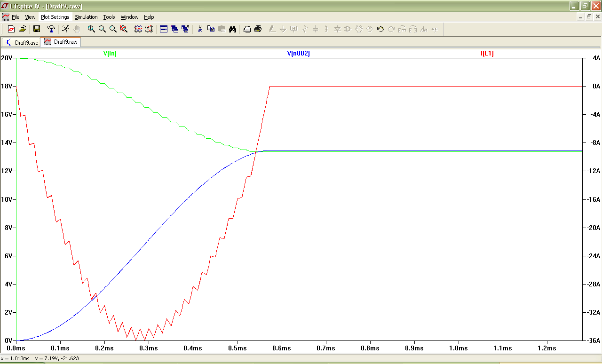Open the File menu
The width and height of the screenshot is (602, 364).
pyautogui.click(x=16, y=17)
